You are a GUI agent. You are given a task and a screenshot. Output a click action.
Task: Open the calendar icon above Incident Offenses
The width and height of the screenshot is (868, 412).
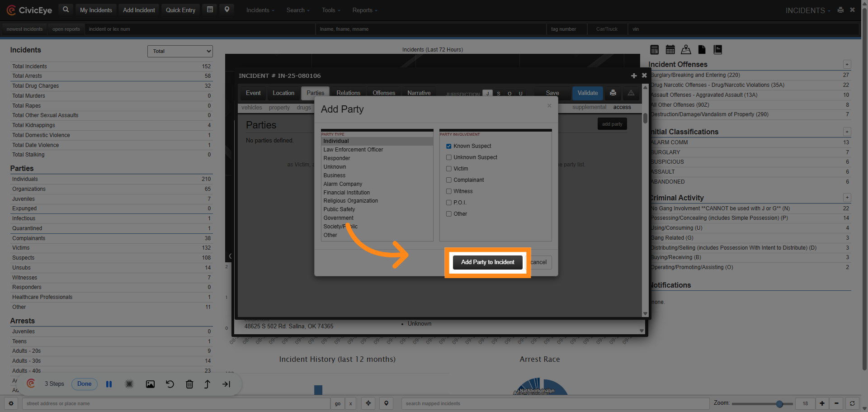[x=670, y=50]
